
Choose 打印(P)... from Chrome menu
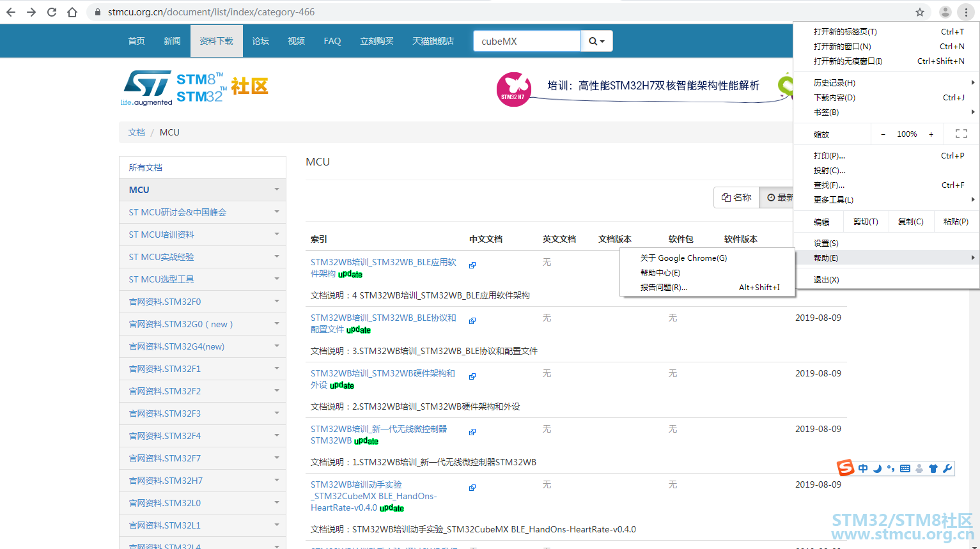coord(886,156)
